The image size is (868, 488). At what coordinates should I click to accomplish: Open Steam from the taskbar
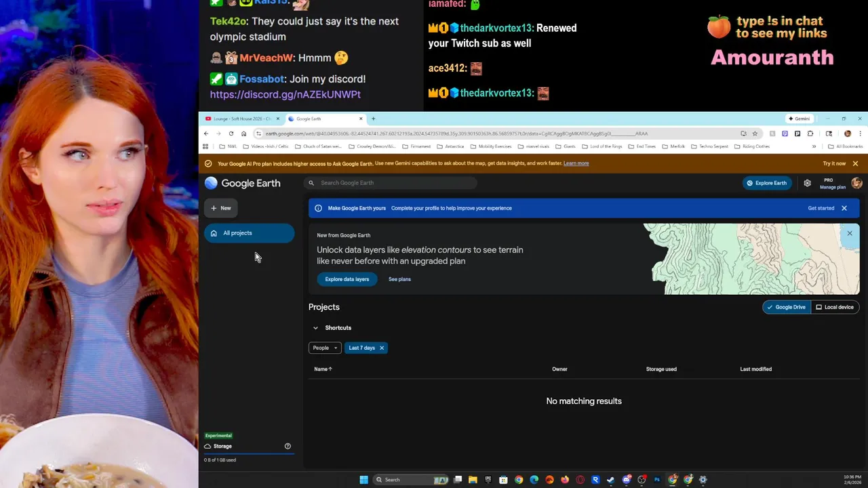pyautogui.click(x=611, y=480)
